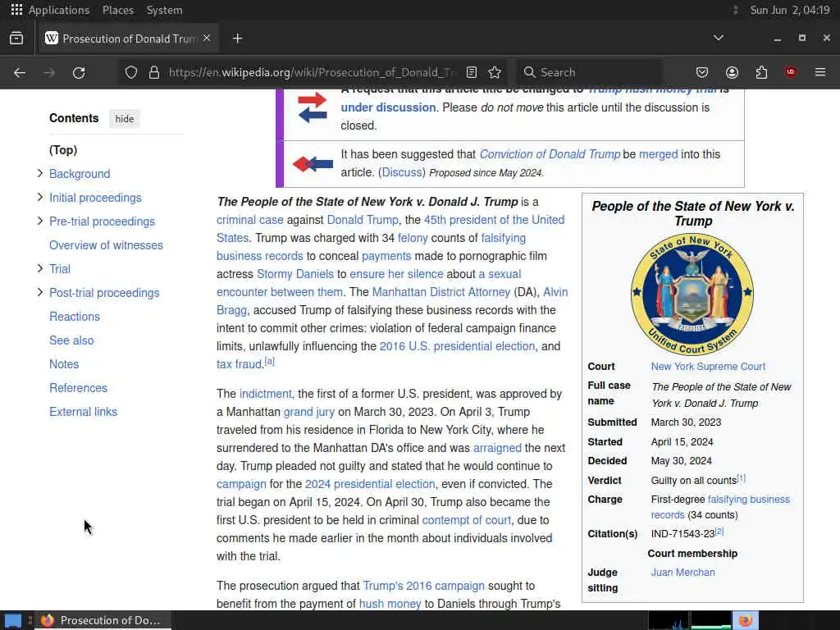
Task: Click the arraigned link
Action: coord(497,448)
